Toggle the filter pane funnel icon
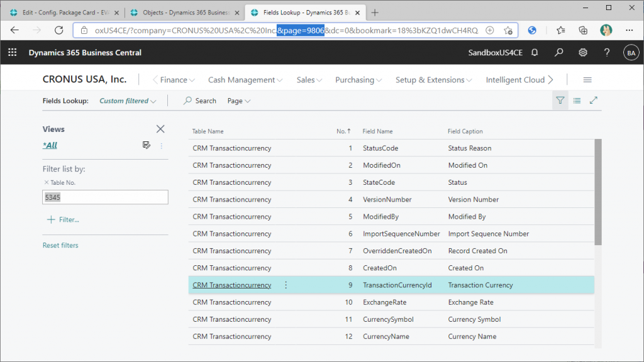This screenshot has width=644, height=362. tap(560, 101)
